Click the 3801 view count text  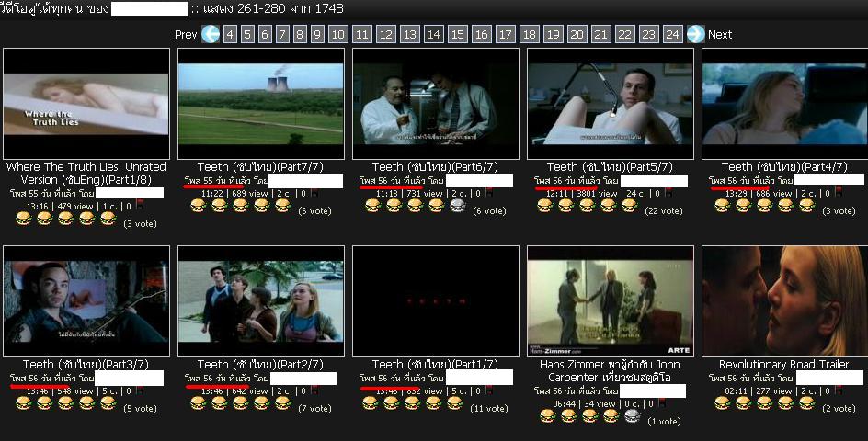592,193
